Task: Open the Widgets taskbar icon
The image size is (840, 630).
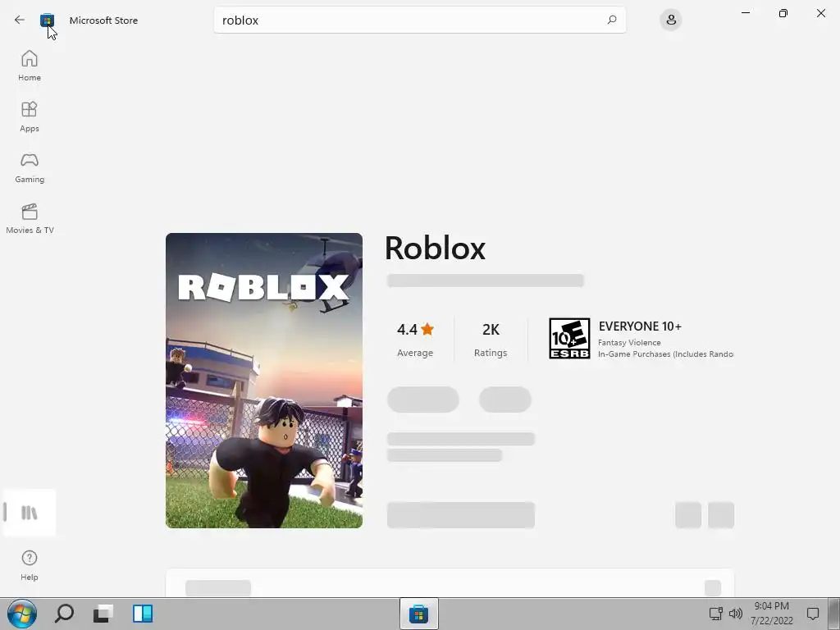Action: [x=143, y=614]
